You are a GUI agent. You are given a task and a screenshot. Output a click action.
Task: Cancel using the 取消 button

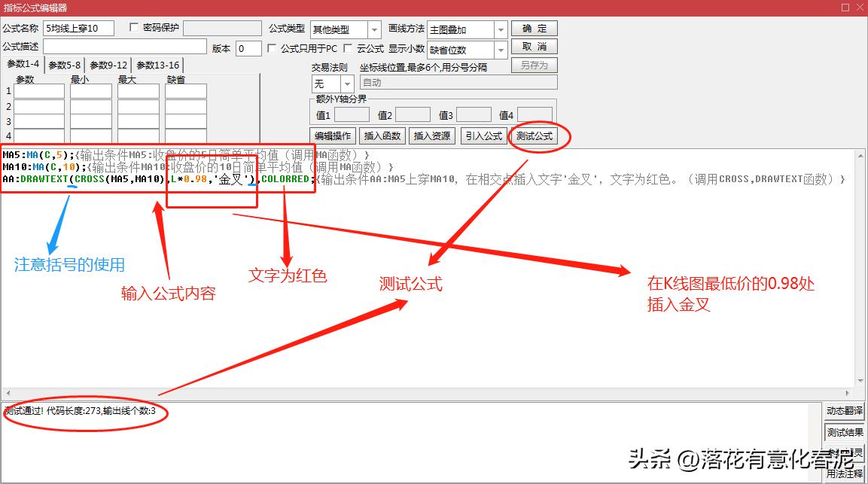click(534, 47)
